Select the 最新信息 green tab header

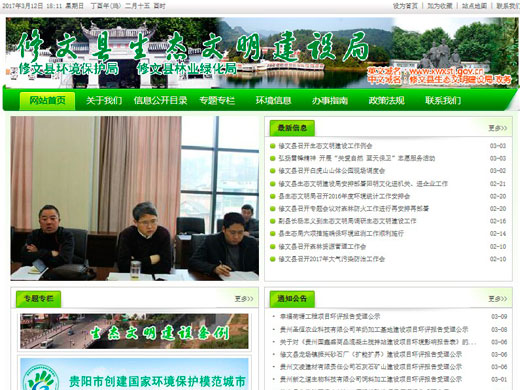[x=292, y=128]
